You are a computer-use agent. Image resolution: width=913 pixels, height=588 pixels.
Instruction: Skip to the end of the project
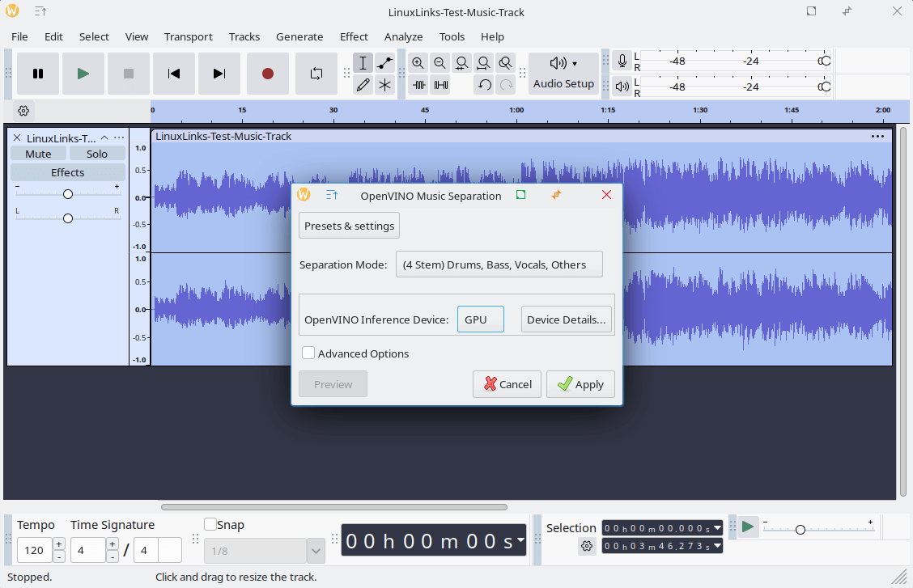(219, 74)
